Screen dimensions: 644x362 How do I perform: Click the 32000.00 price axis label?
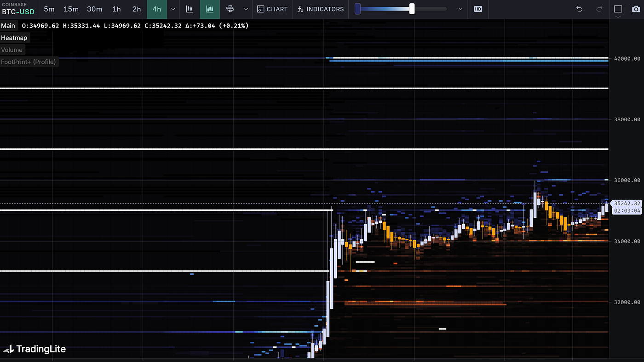[627, 302]
